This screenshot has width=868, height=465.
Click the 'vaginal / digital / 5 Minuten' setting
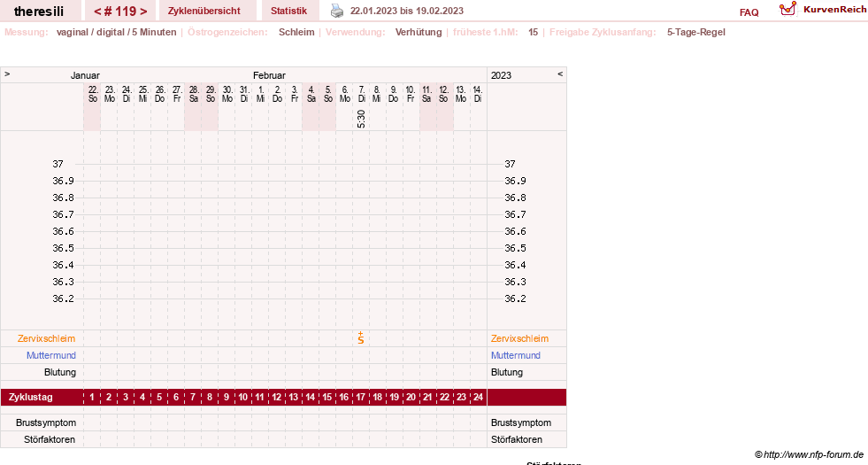[116, 32]
